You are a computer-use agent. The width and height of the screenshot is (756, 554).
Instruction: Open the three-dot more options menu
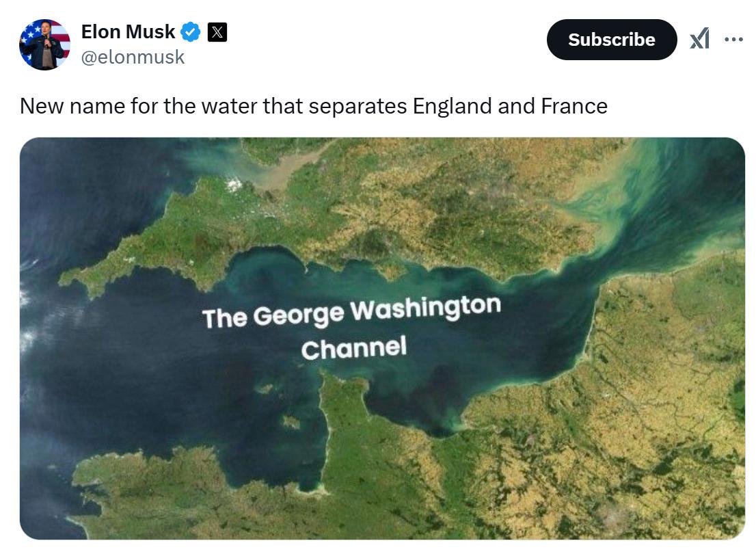click(x=733, y=40)
